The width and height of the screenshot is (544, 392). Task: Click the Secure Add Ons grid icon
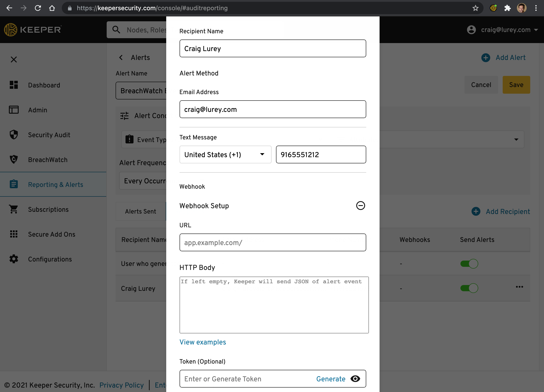tap(14, 234)
